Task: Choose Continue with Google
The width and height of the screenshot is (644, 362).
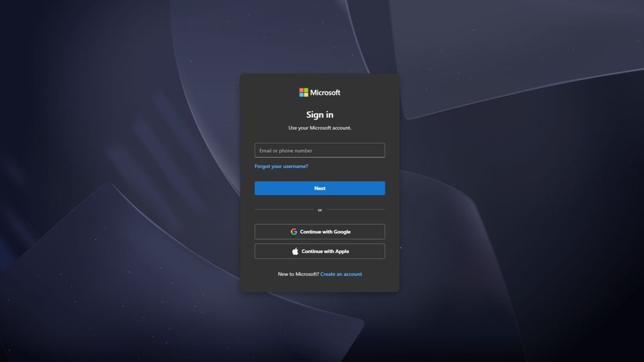Action: coord(320,232)
